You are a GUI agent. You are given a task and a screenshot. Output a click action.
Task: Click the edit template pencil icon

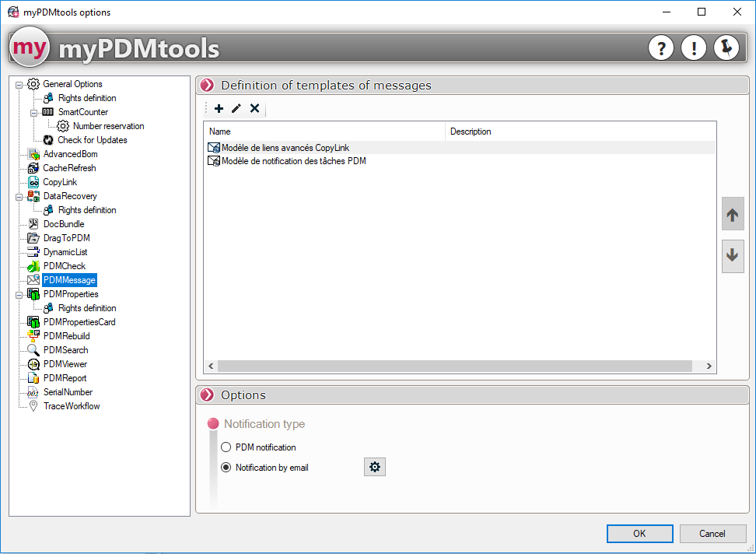click(x=236, y=109)
